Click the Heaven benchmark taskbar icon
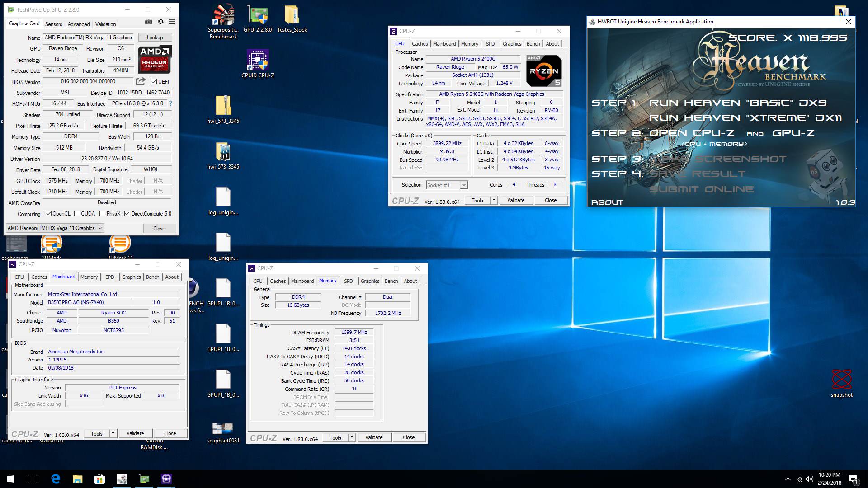Image resolution: width=868 pixels, height=488 pixels. tap(122, 479)
